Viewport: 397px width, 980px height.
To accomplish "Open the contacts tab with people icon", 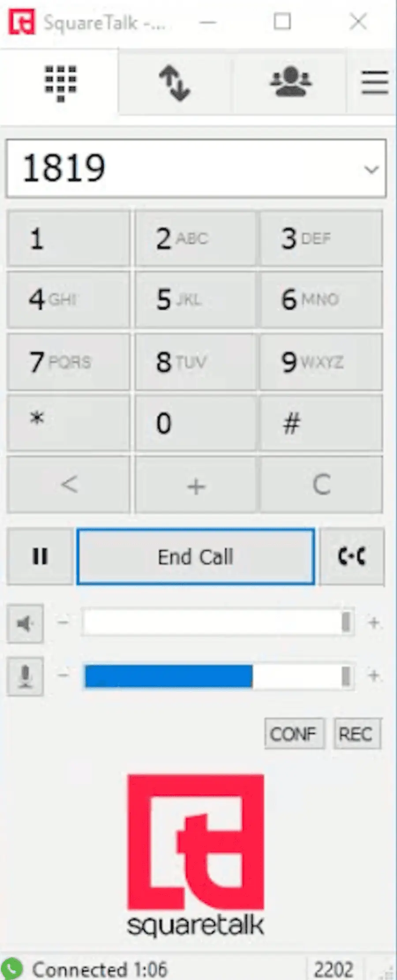I will [x=290, y=83].
